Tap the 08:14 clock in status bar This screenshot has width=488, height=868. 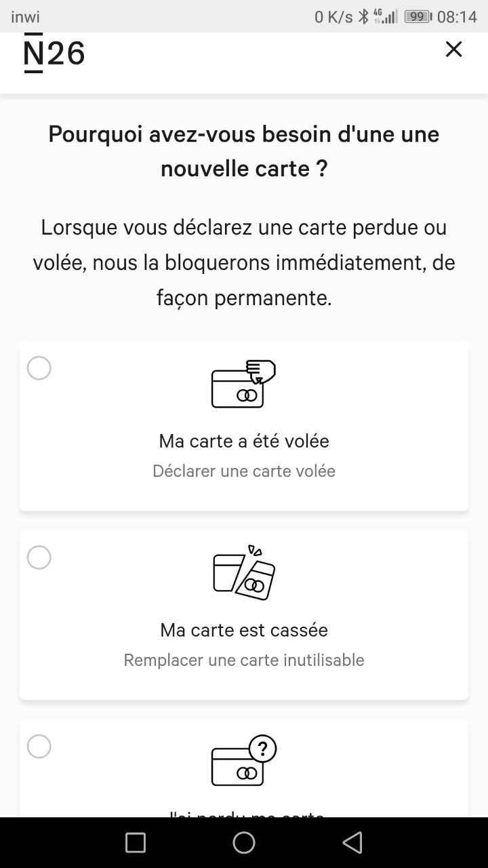[x=457, y=16]
